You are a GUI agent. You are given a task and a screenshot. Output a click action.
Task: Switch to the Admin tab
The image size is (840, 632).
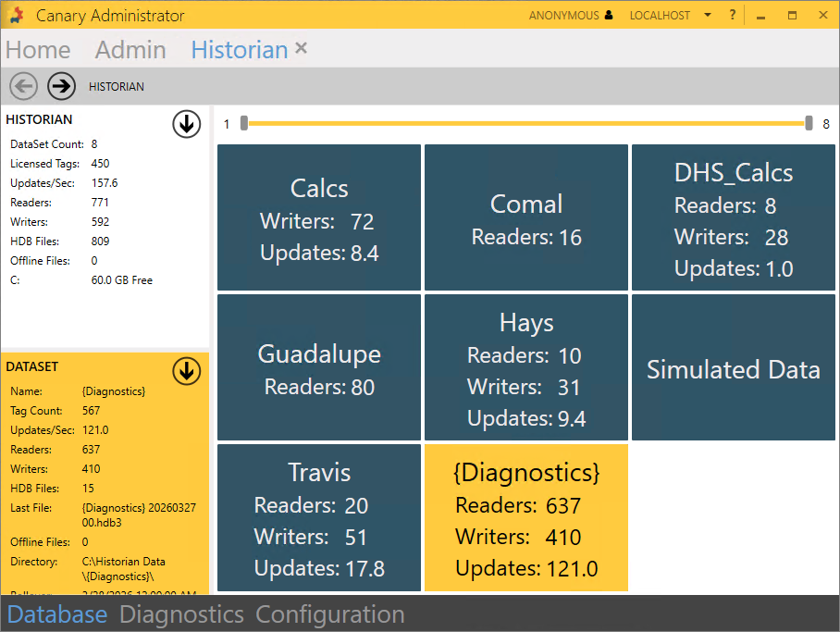(x=130, y=50)
